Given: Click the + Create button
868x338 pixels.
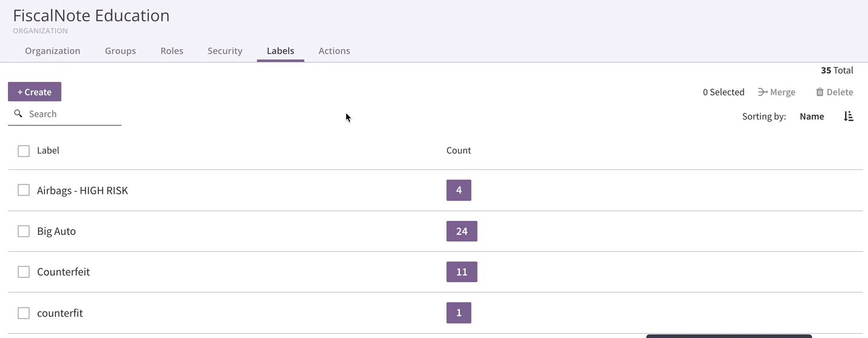Looking at the screenshot, I should point(35,92).
